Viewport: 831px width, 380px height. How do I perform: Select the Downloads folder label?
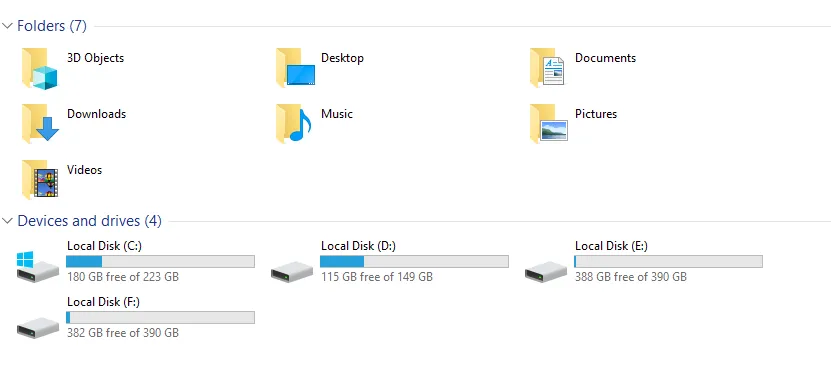[x=96, y=114]
